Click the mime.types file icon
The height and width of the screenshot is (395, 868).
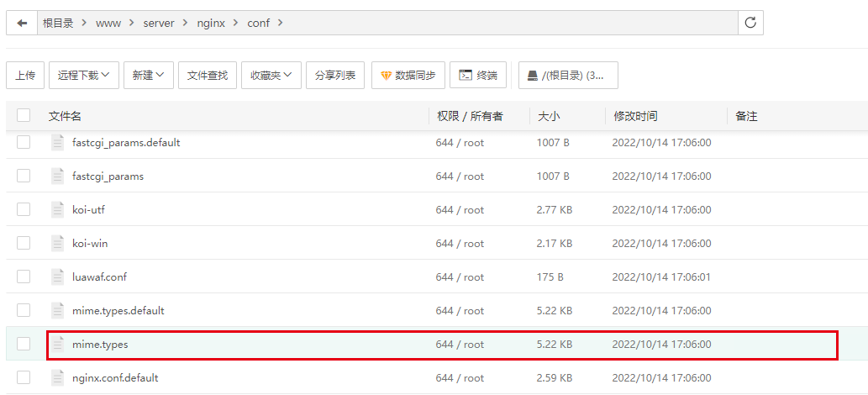click(58, 344)
